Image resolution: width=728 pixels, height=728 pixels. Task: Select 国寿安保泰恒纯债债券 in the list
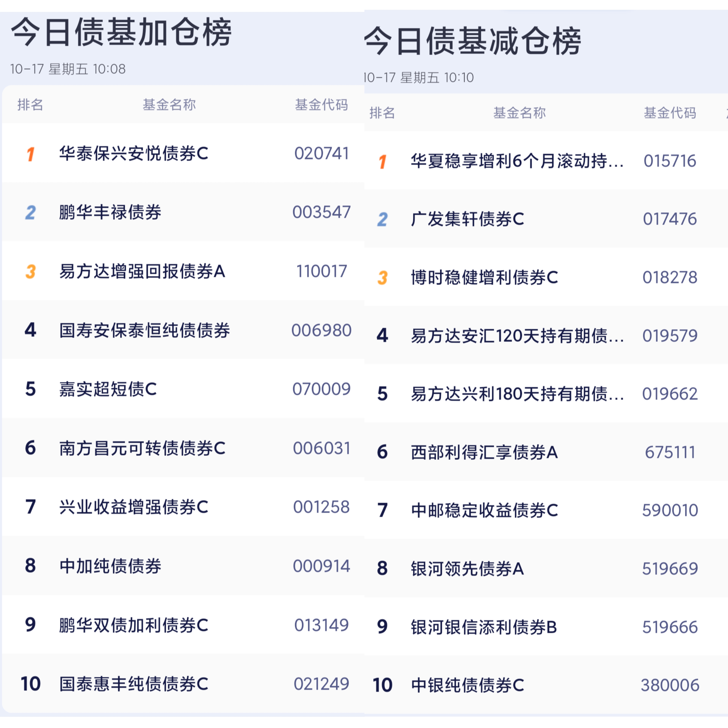point(145,330)
